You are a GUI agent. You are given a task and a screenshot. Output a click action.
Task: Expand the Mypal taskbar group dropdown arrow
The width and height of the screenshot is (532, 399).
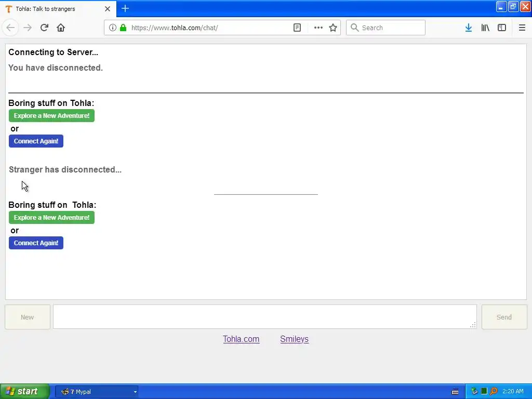click(135, 392)
